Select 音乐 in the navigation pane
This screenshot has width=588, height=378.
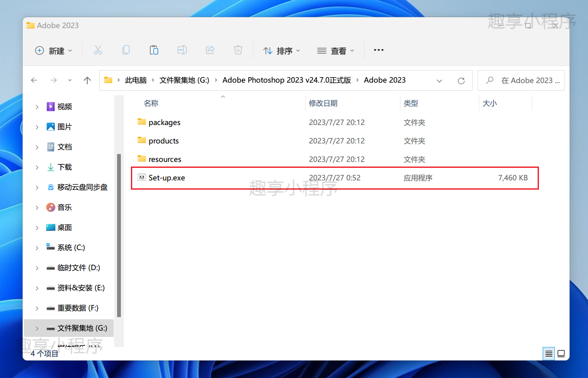coord(65,207)
